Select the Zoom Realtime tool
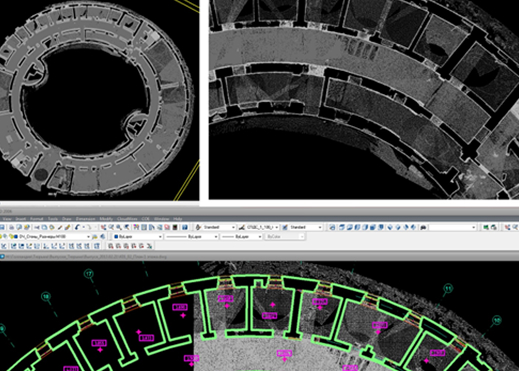This screenshot has height=371, width=519. coord(111,227)
